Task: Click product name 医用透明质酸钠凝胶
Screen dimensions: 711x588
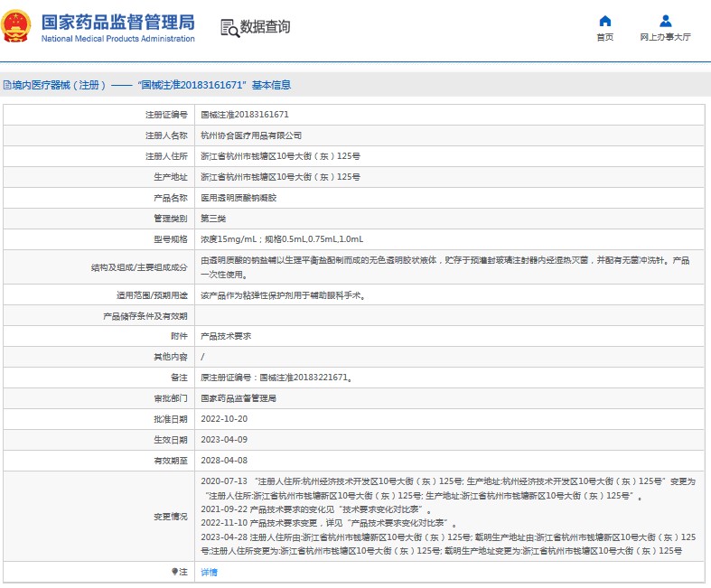Action: point(239,198)
